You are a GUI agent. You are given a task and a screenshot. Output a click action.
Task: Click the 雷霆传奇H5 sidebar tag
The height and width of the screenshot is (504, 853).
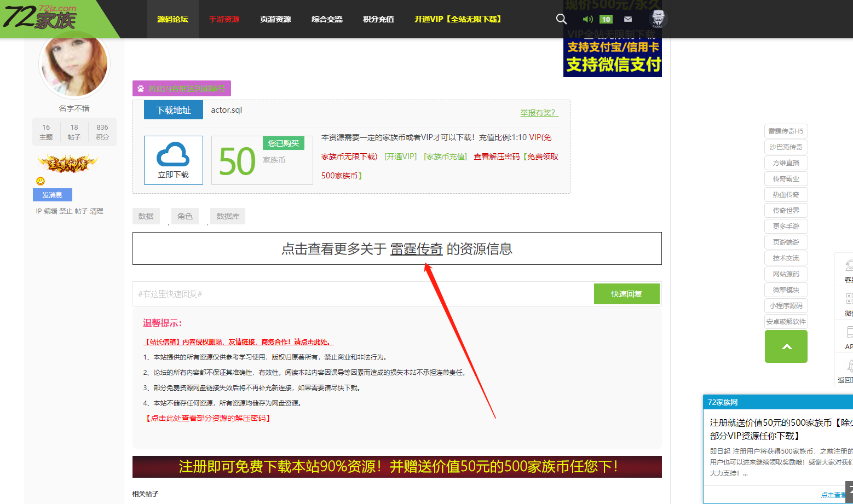[786, 131]
